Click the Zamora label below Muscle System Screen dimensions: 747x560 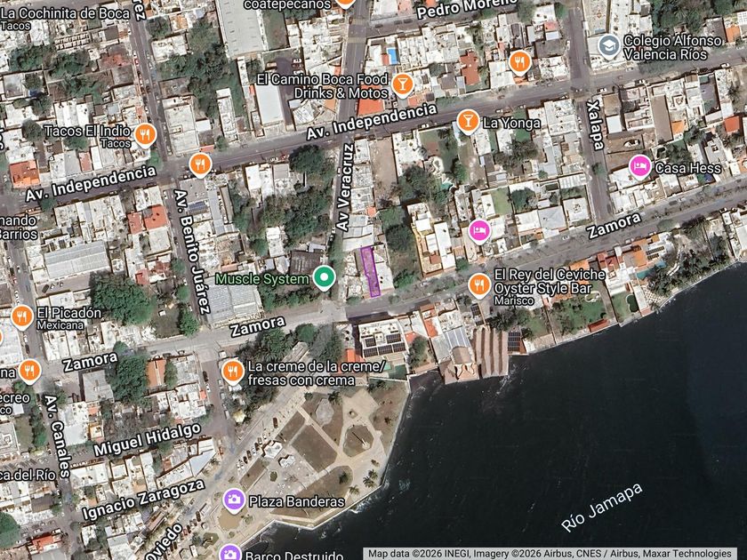[258, 327]
